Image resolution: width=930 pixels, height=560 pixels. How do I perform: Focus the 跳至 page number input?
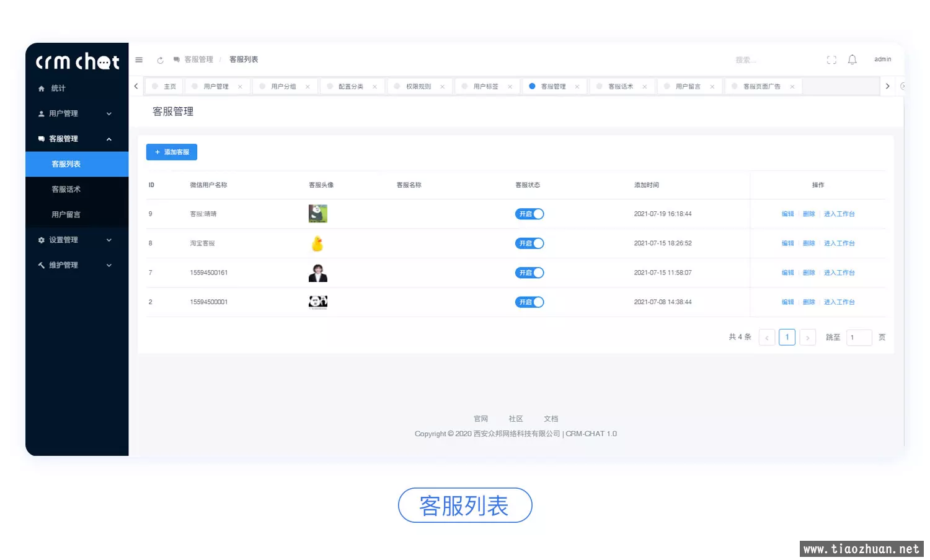859,338
